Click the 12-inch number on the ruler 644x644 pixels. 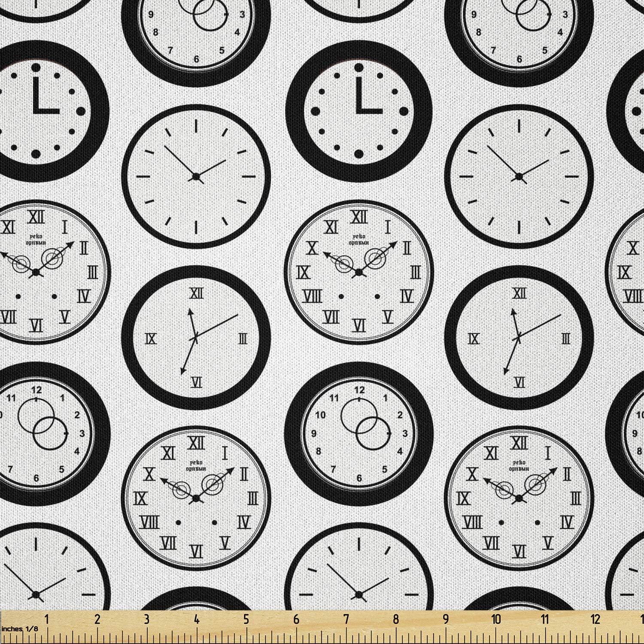pos(596,620)
